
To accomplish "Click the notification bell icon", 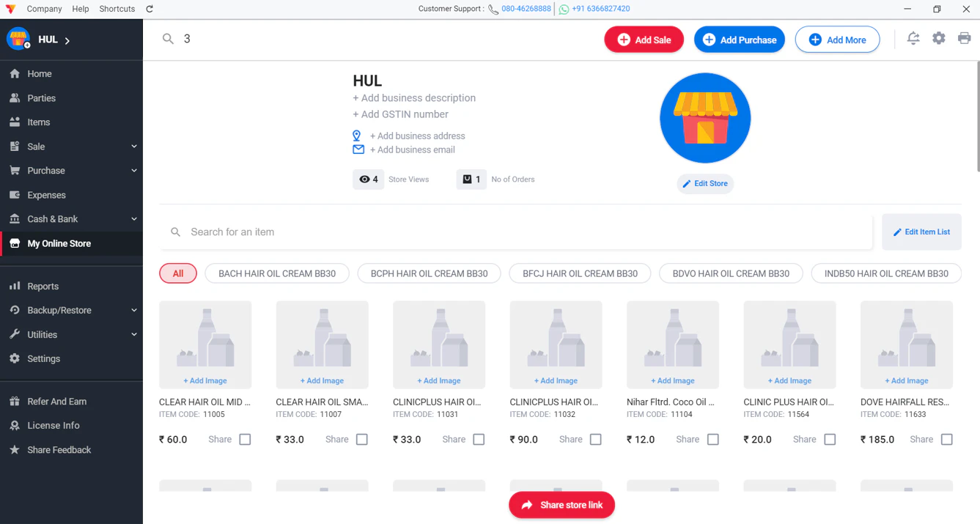I will [x=913, y=39].
